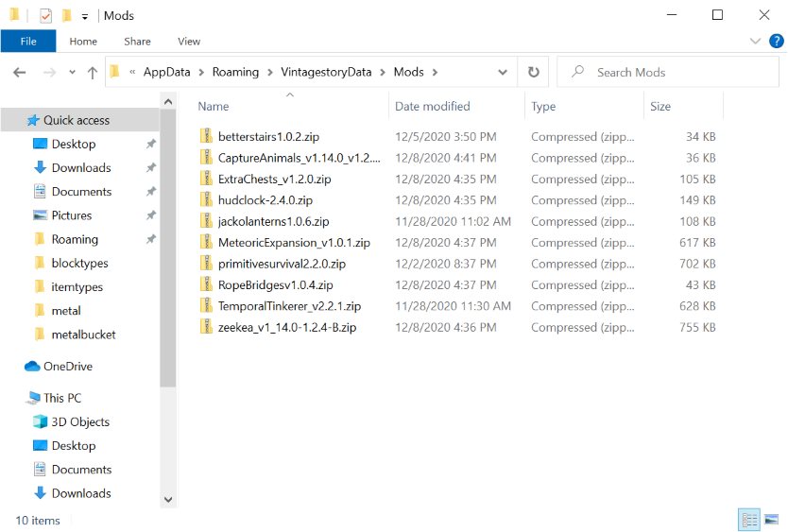Click the Up one level arrow
This screenshot has height=532, width=788.
coord(92,73)
